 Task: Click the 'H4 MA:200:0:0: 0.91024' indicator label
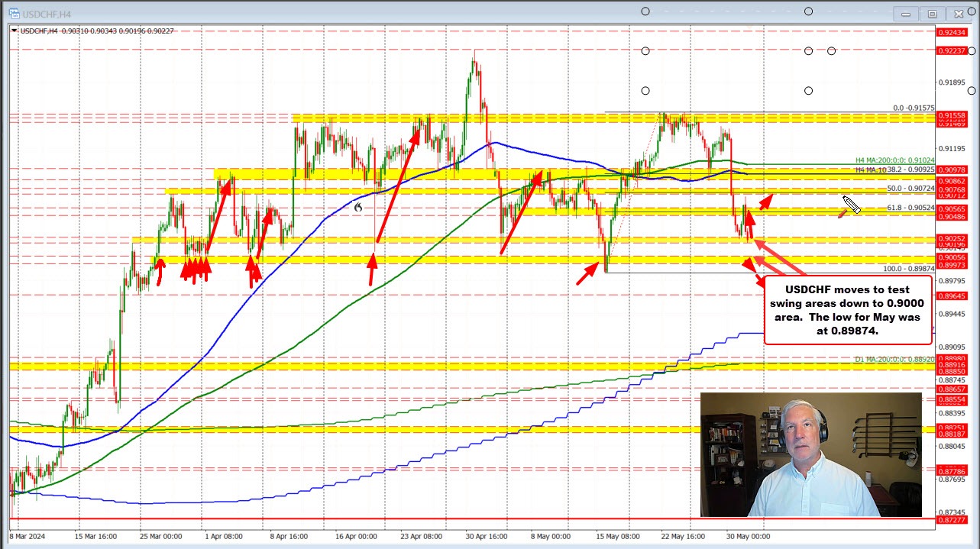[x=895, y=161]
